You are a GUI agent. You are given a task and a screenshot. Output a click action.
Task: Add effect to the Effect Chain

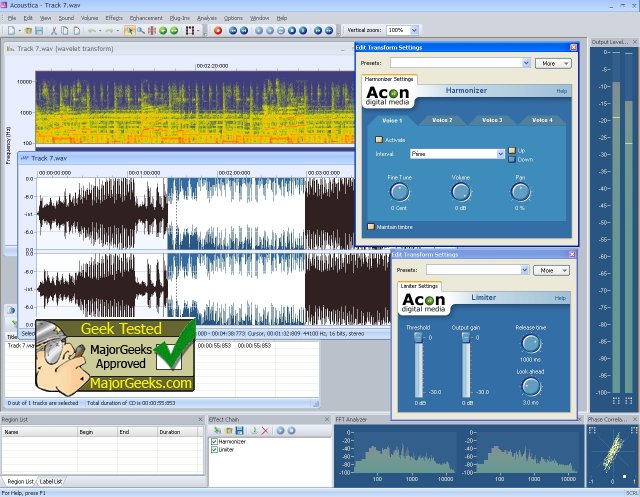[217, 430]
